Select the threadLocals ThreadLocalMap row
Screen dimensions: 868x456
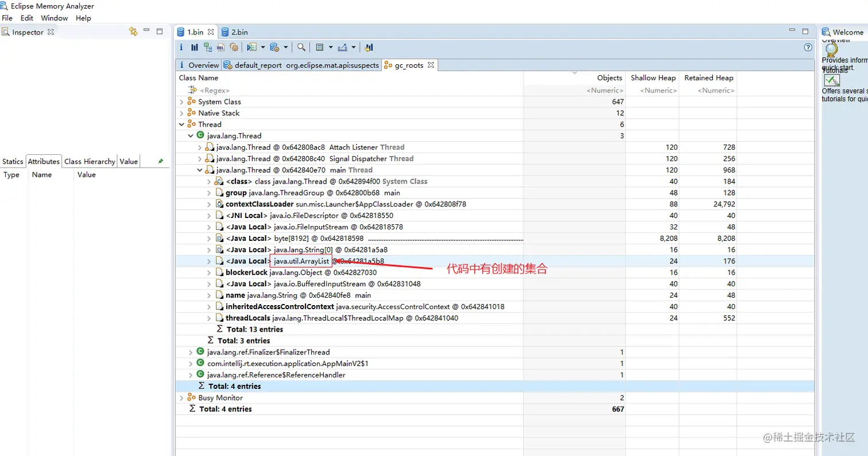pyautogui.click(x=495, y=318)
